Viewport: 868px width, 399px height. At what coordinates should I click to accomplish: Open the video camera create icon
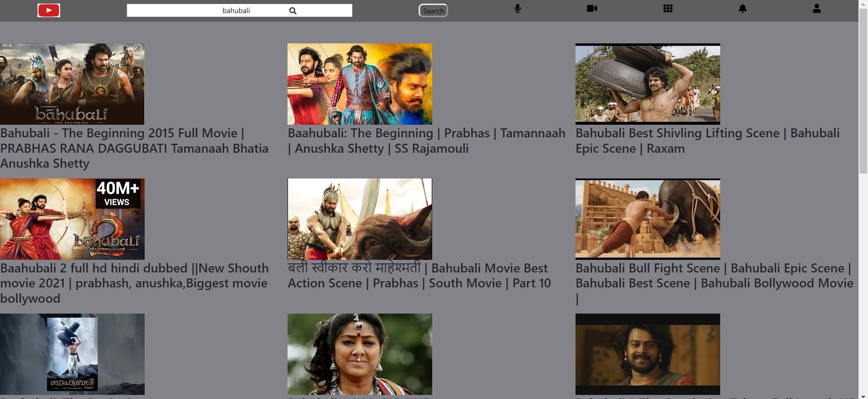(592, 9)
